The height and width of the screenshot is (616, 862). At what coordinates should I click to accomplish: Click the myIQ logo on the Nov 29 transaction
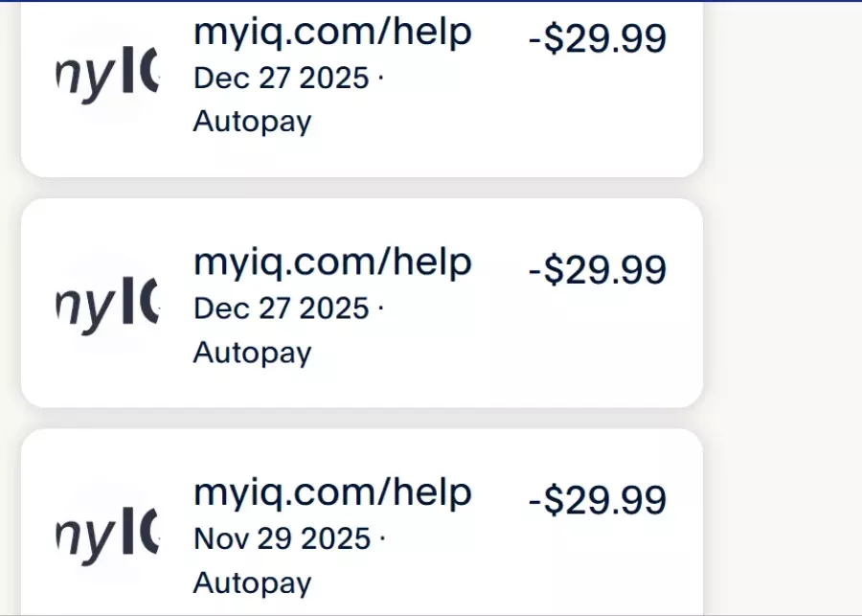coord(107,536)
